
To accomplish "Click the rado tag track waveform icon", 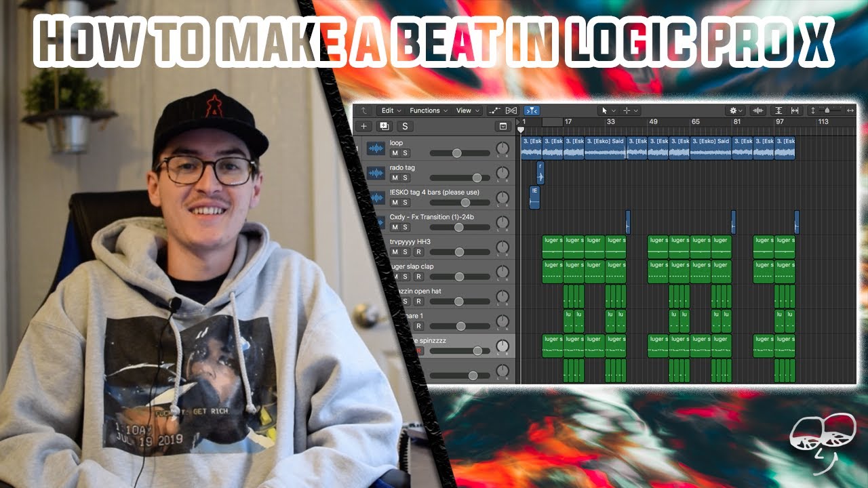I will (375, 173).
